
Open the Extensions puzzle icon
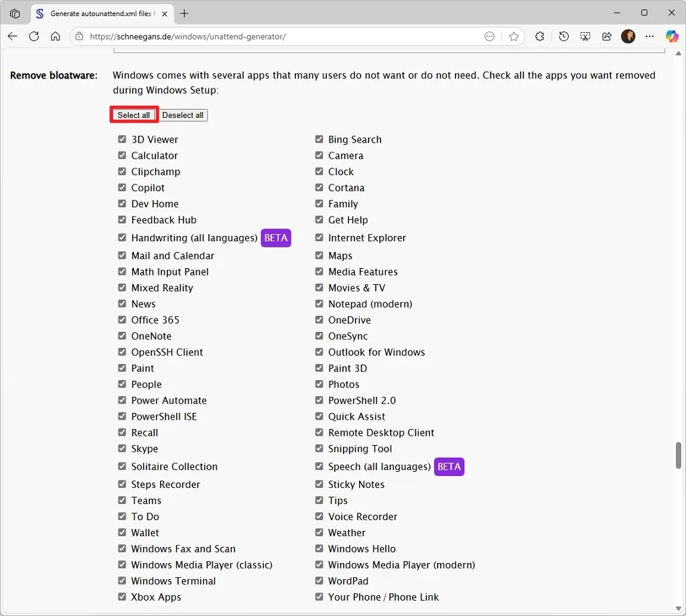click(x=540, y=36)
